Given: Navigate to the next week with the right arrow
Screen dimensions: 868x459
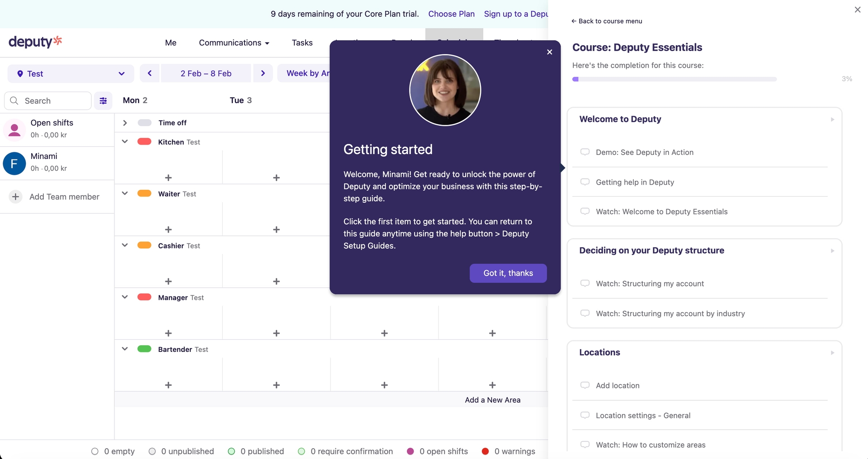Looking at the screenshot, I should tap(263, 73).
